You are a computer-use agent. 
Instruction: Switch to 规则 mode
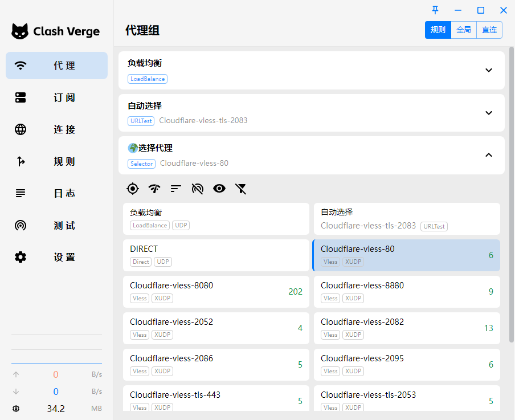[x=438, y=30]
